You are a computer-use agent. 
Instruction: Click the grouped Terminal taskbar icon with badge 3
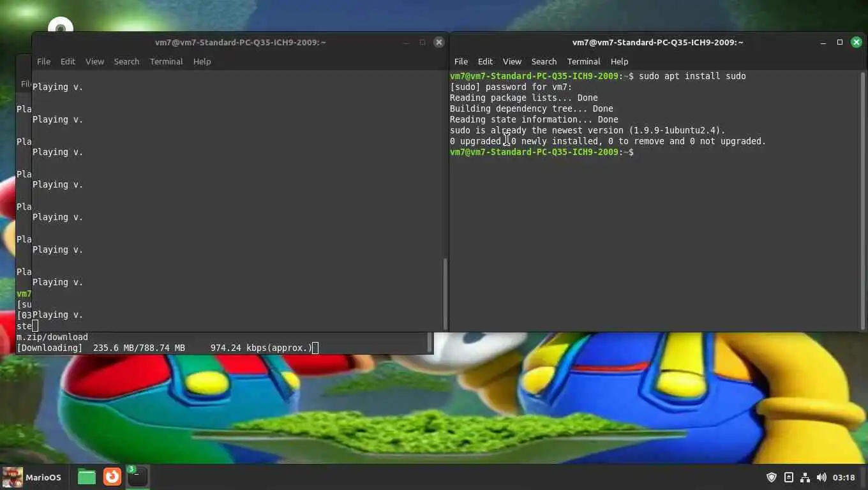tap(137, 477)
